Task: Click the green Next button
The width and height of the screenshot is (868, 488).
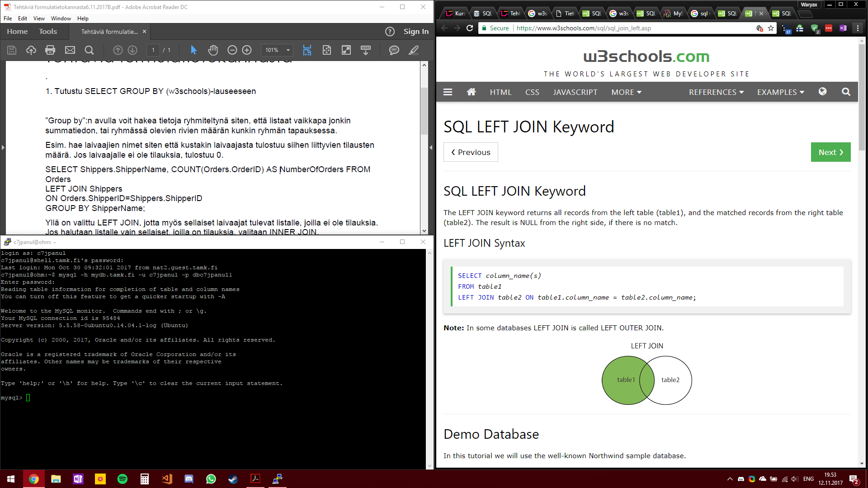Action: [830, 152]
